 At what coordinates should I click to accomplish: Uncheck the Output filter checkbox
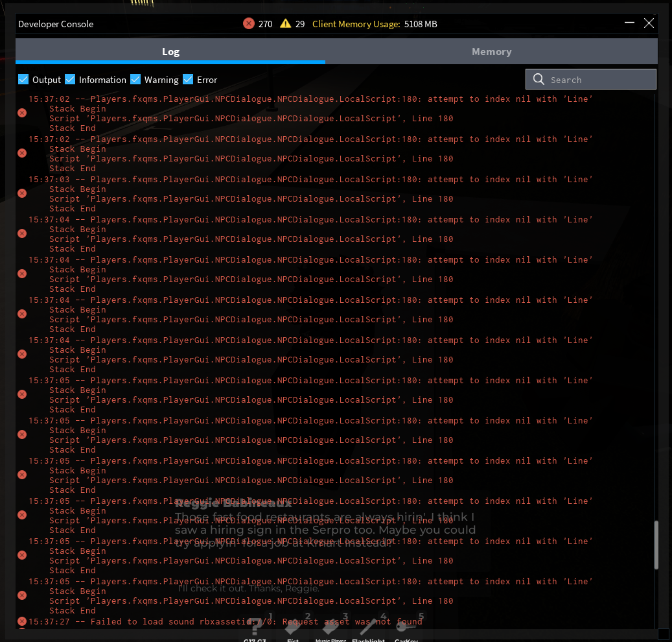(24, 80)
